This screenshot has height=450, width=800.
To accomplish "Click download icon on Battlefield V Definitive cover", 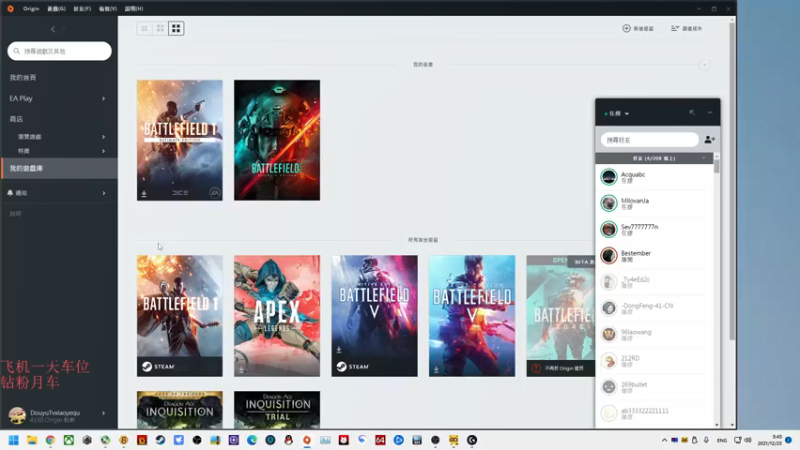I will pos(339,350).
